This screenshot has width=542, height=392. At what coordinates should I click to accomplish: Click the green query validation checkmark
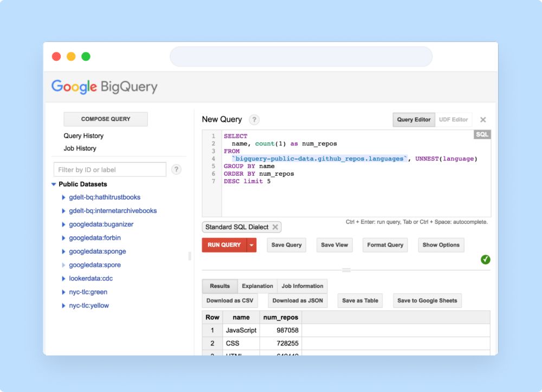[x=485, y=260]
